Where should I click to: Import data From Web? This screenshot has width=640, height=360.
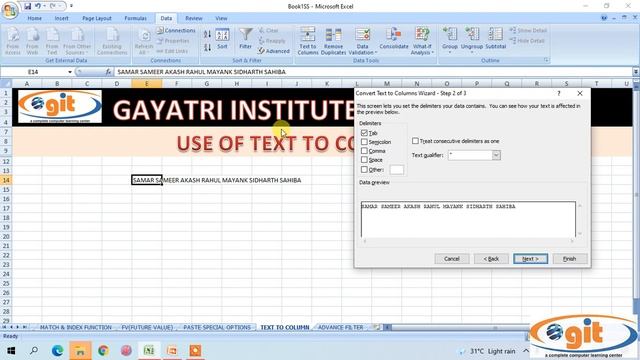coord(32,41)
